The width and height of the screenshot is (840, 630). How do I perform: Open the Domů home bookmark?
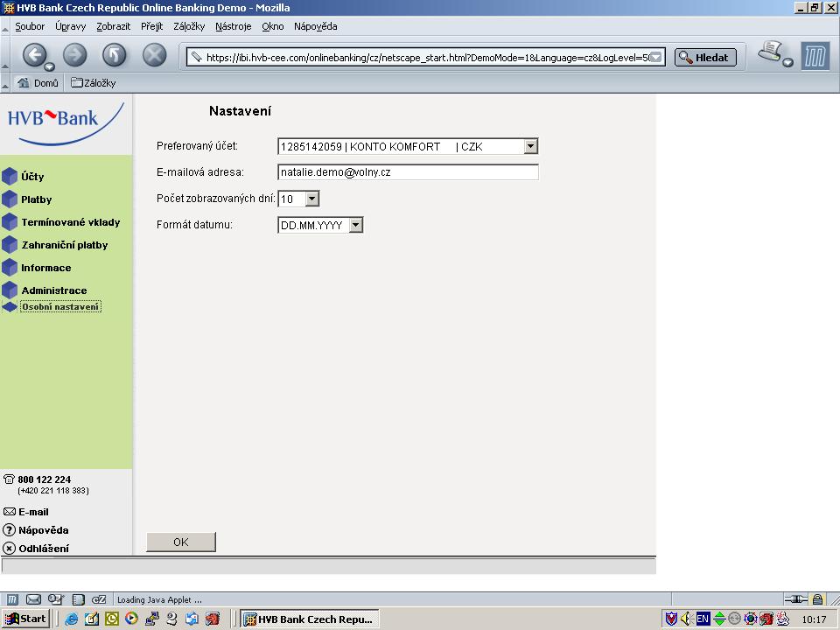coord(38,83)
